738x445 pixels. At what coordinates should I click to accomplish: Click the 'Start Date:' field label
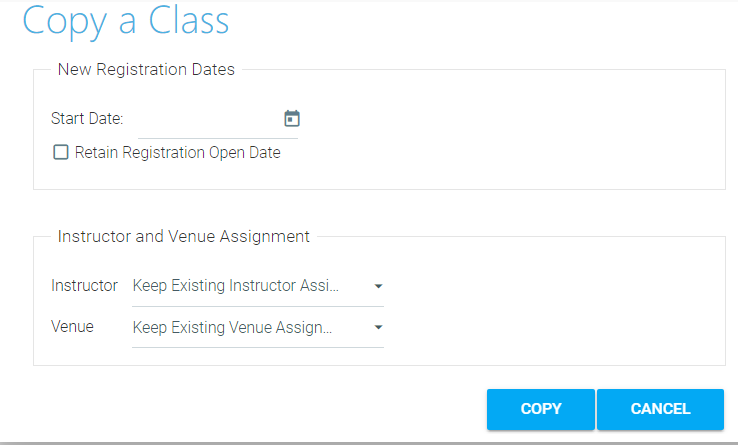point(87,119)
